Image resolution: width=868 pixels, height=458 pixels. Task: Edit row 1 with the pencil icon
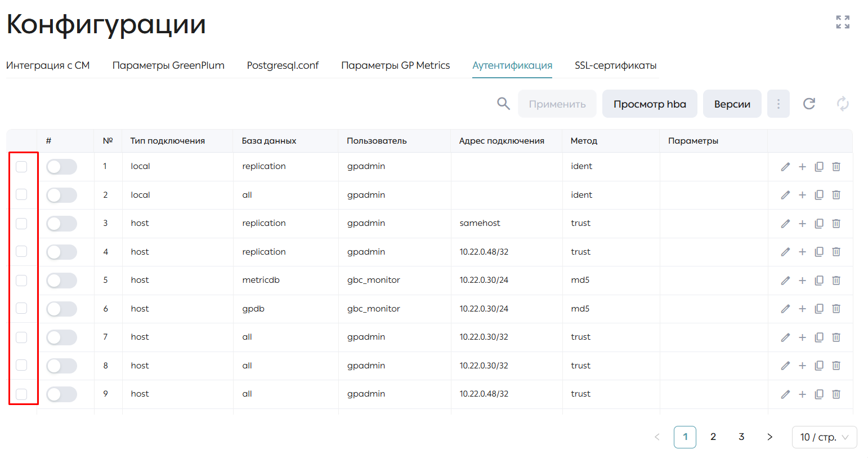coord(785,167)
